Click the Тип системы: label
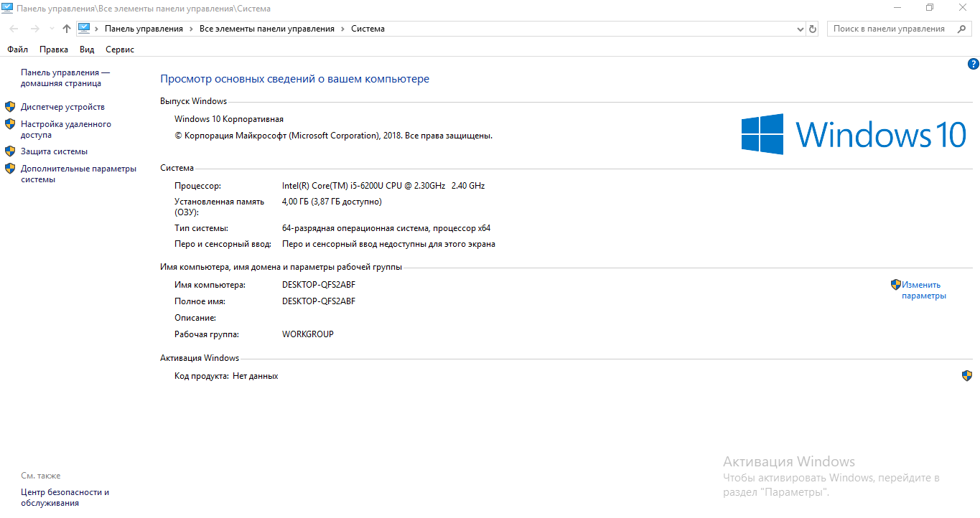Viewport: 980px width, 518px height. click(x=201, y=228)
